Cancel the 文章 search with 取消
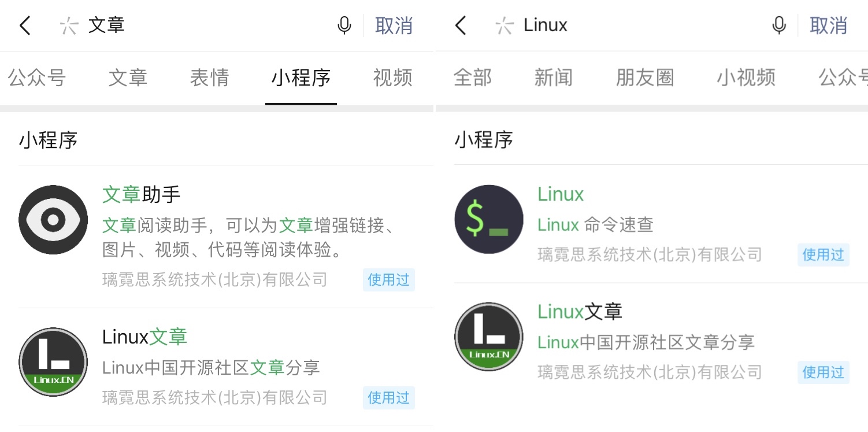Screen dimensions: 868x432 click(394, 25)
